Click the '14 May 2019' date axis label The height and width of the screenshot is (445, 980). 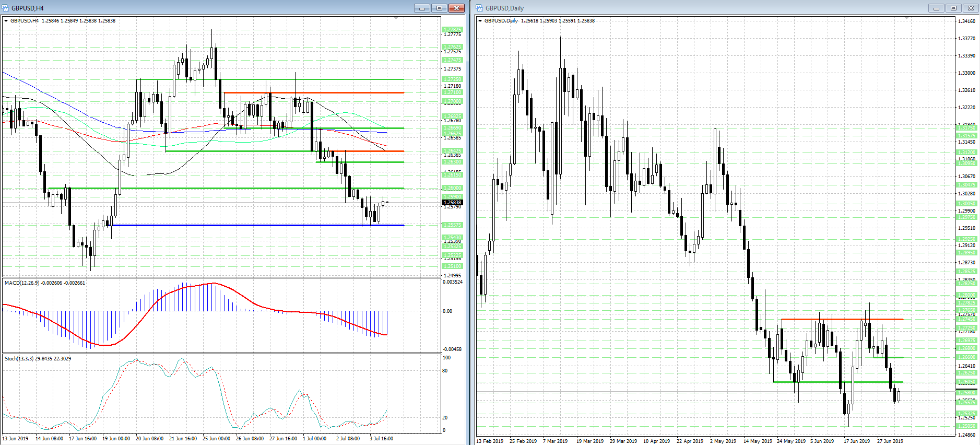(757, 441)
